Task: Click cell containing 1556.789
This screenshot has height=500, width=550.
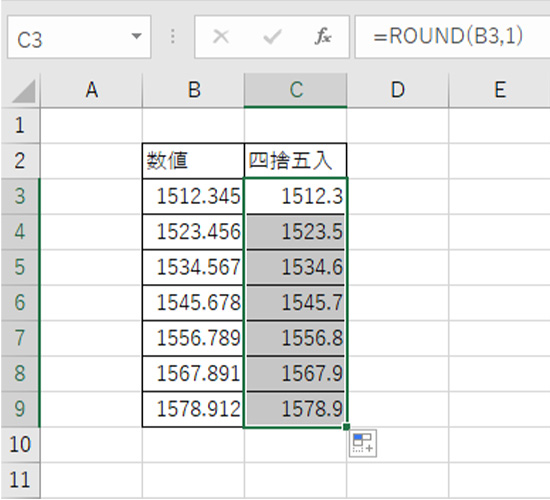Action: (193, 338)
